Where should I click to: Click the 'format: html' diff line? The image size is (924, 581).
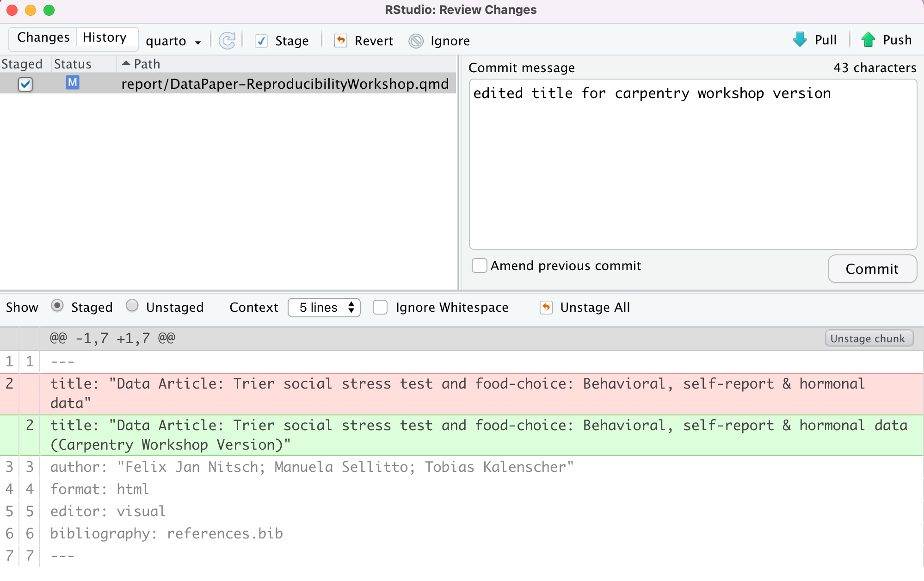coord(99,489)
